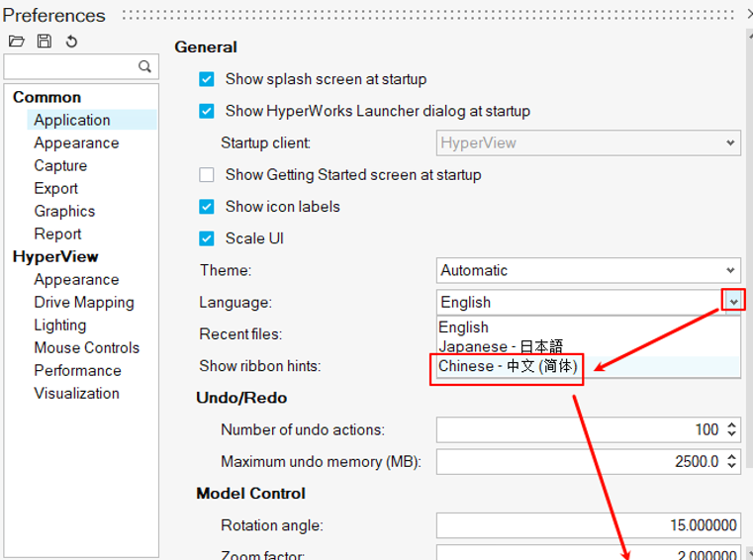Uncheck Show splash screen at startup
The height and width of the screenshot is (560, 753).
click(207, 79)
